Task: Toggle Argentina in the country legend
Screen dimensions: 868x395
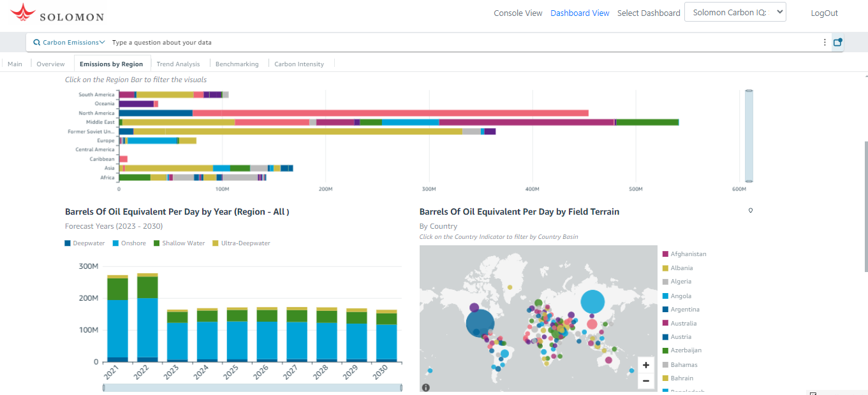Action: (681, 310)
